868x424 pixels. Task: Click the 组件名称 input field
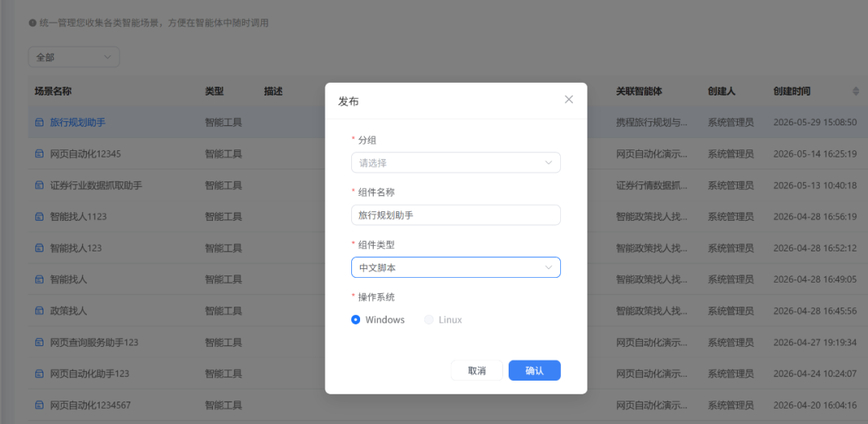tap(456, 215)
